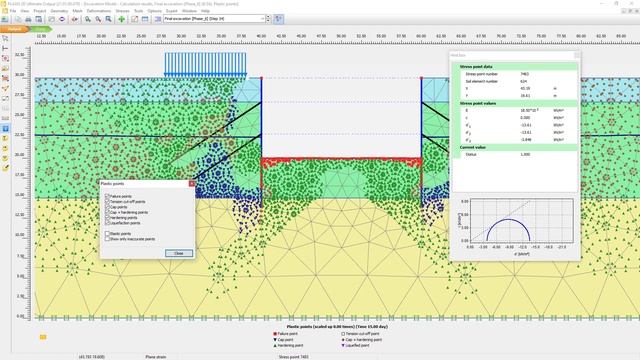Click the Tension cut-off point legend marker
The height and width of the screenshot is (360, 640).
[343, 334]
